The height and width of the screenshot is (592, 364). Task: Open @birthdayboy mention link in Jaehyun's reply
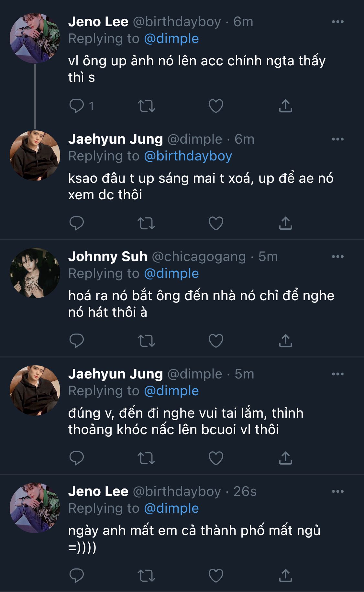point(188,156)
